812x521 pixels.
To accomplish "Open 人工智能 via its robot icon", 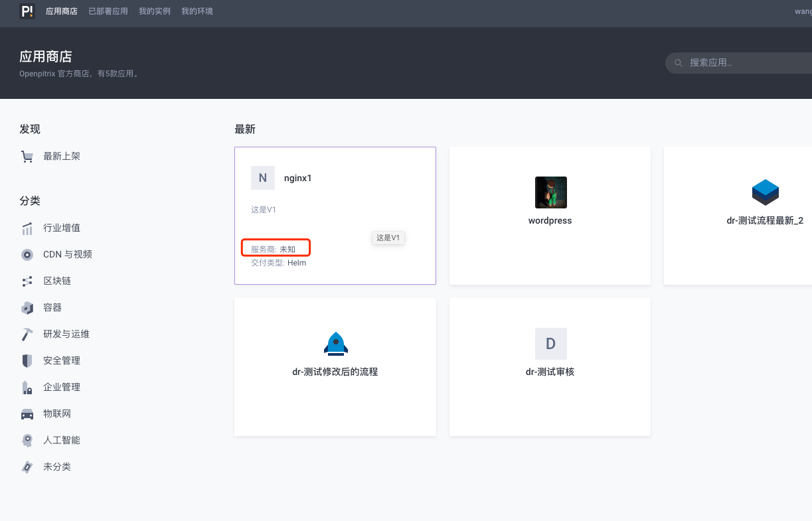I will click(27, 440).
